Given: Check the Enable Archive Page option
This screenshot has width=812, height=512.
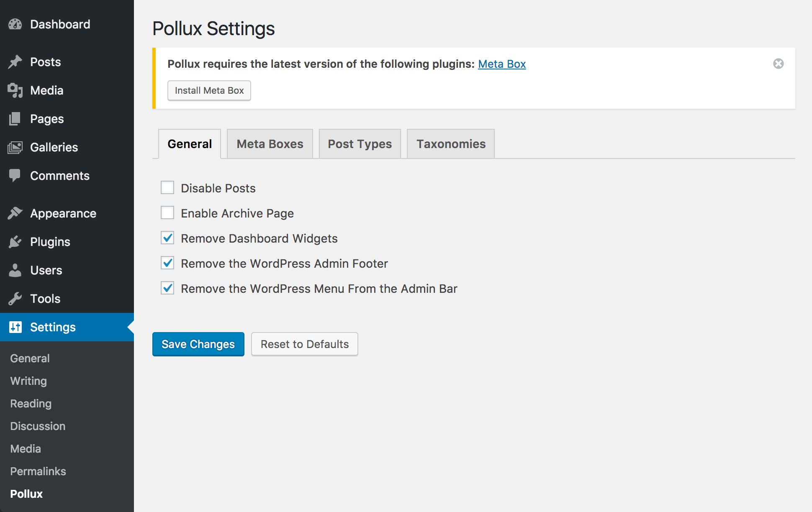Looking at the screenshot, I should tap(167, 213).
